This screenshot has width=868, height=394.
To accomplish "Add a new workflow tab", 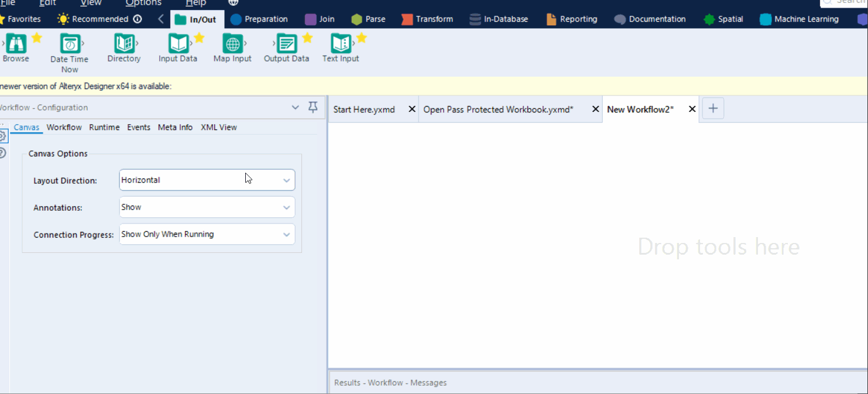I will pos(713,108).
